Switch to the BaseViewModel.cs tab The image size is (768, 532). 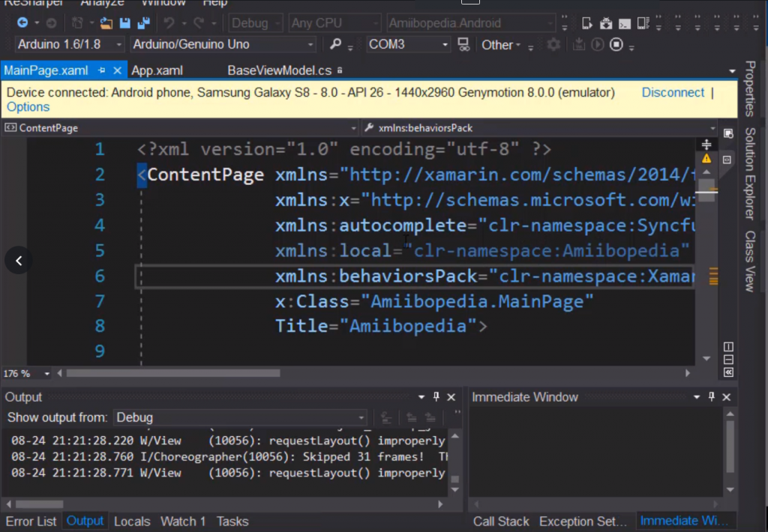point(280,70)
